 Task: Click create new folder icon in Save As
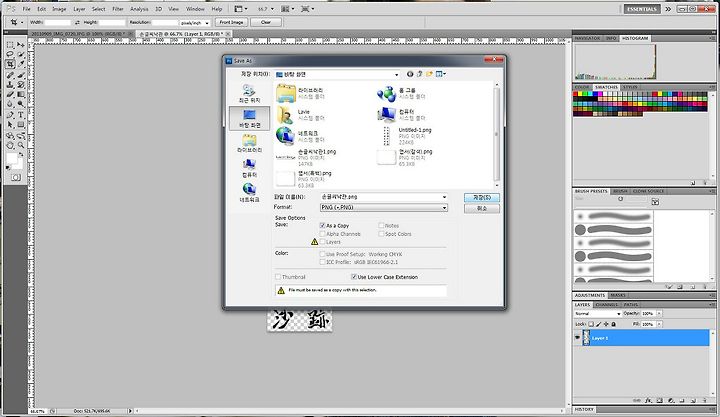pos(429,74)
